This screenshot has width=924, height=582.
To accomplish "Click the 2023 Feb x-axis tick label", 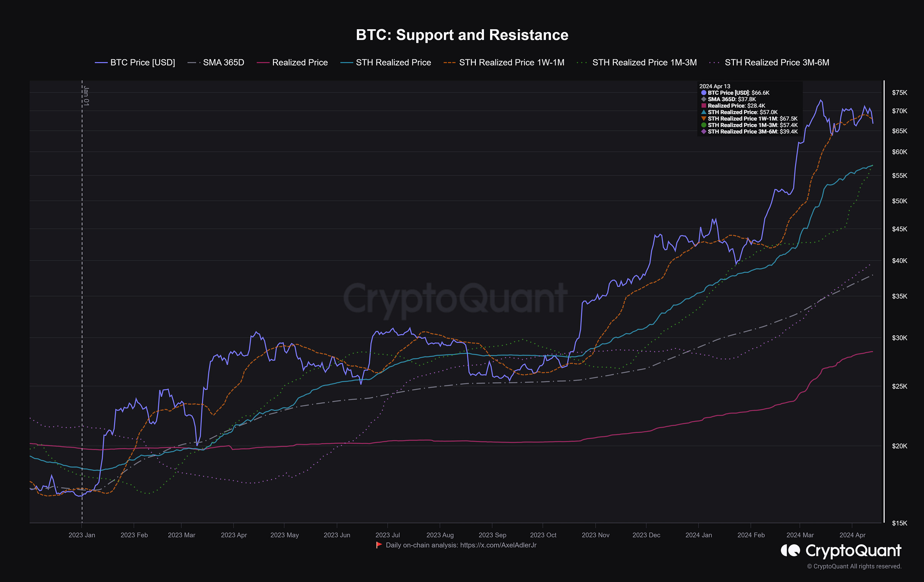I will pos(134,535).
